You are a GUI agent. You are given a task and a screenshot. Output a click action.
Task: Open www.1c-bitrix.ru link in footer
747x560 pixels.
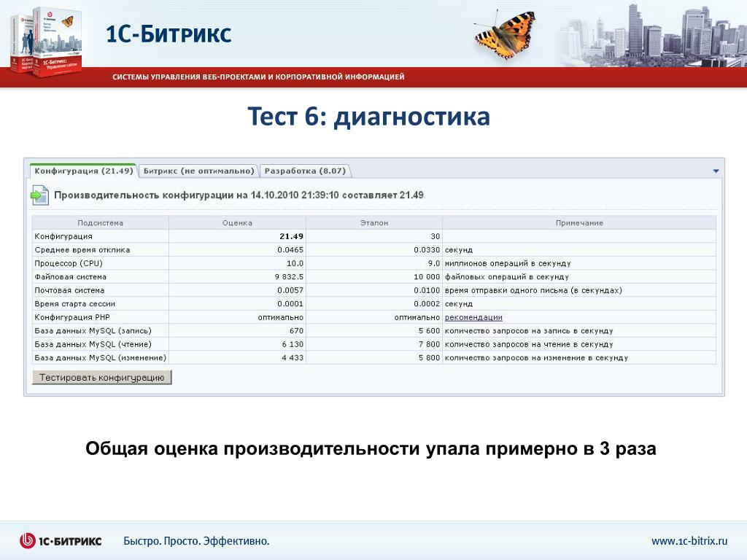coord(689,541)
